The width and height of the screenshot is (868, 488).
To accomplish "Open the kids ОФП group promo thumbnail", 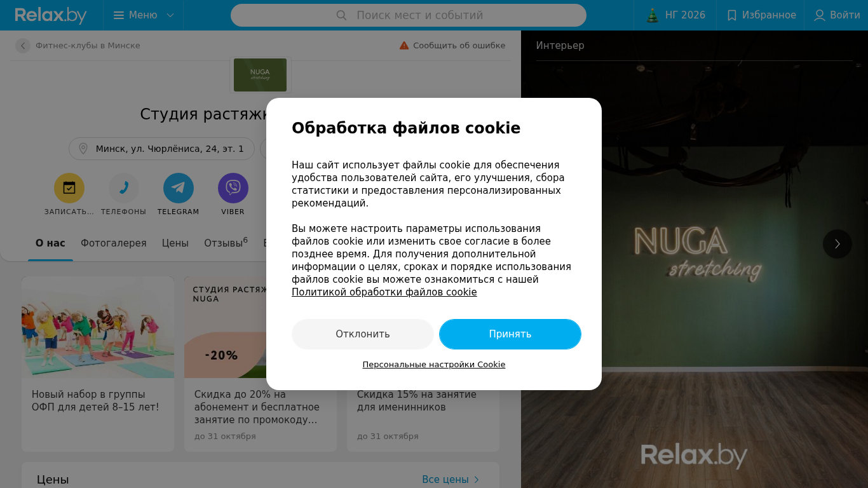I will (98, 327).
